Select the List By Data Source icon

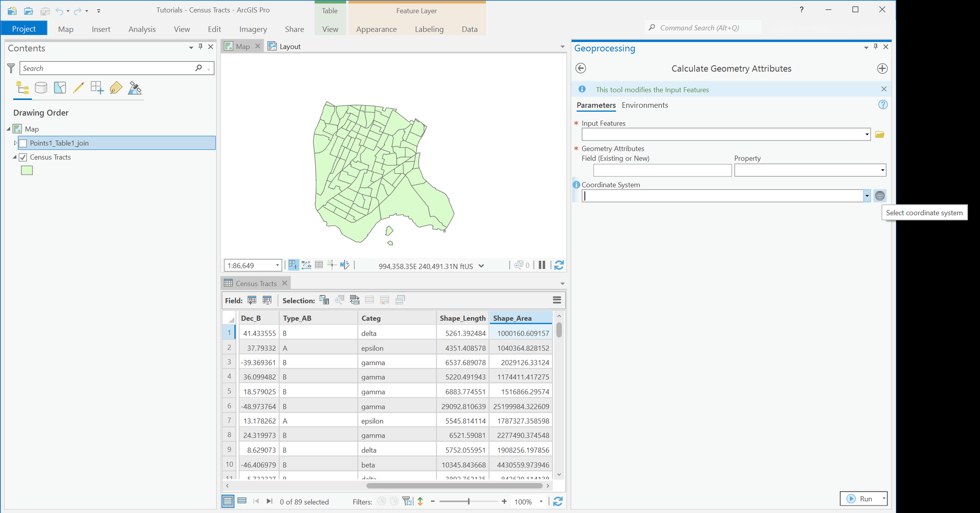point(41,88)
